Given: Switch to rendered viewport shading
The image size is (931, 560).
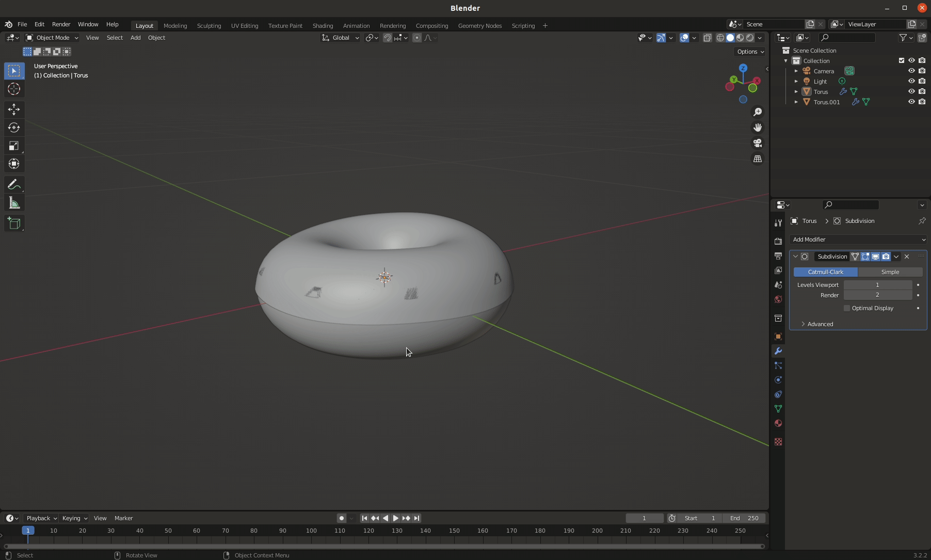Looking at the screenshot, I should (x=750, y=38).
